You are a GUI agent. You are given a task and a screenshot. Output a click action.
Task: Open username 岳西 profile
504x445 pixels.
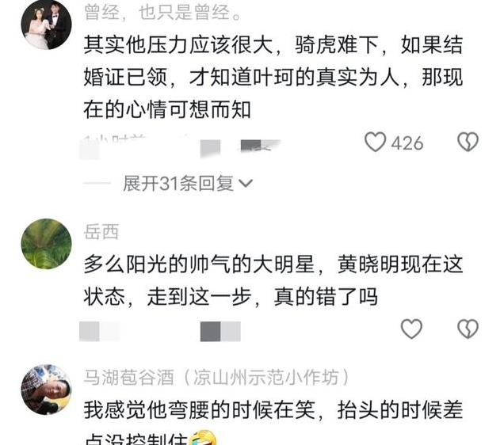(x=101, y=231)
